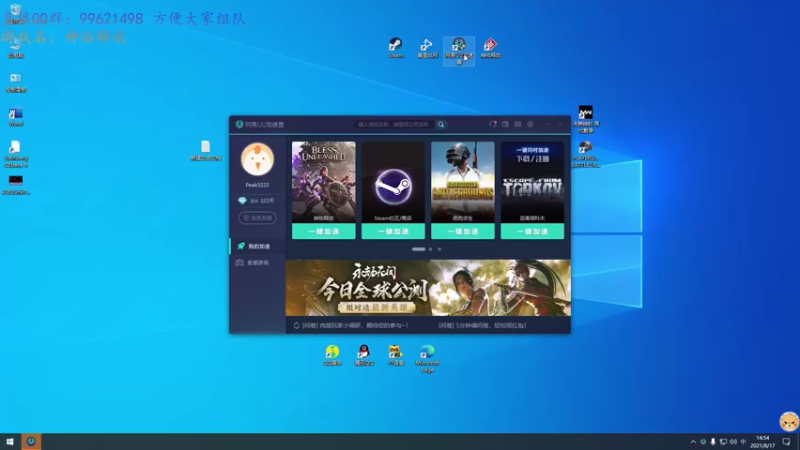Click the Steam logo game card
The height and width of the screenshot is (450, 800).
click(393, 182)
